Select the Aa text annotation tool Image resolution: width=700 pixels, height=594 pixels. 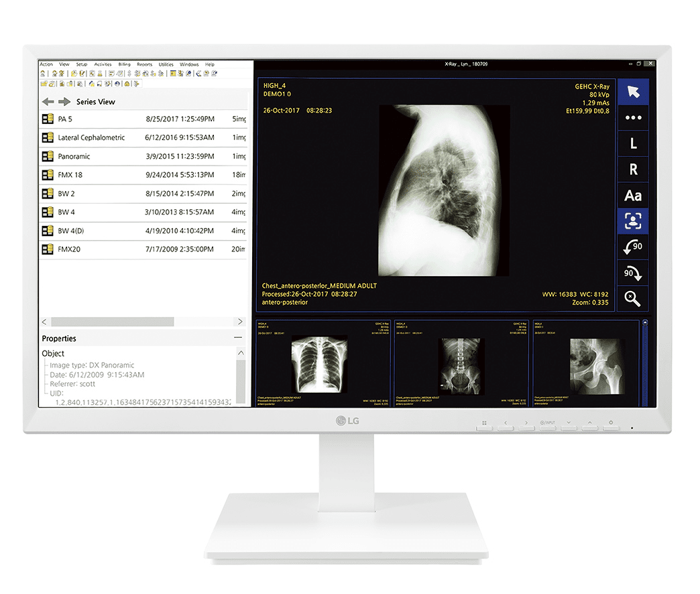click(x=633, y=196)
